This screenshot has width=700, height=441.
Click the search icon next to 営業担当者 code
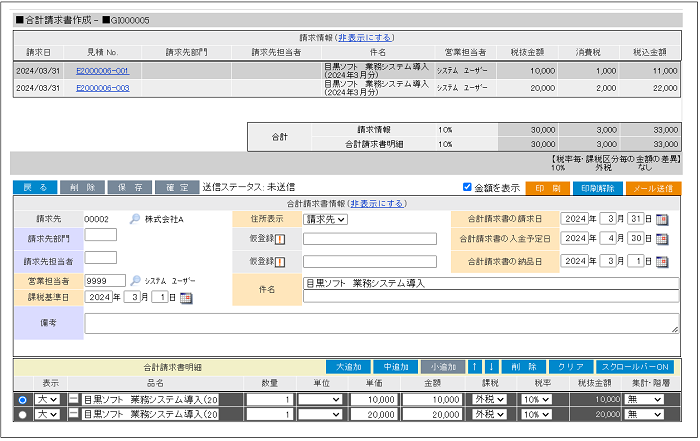[x=135, y=281]
